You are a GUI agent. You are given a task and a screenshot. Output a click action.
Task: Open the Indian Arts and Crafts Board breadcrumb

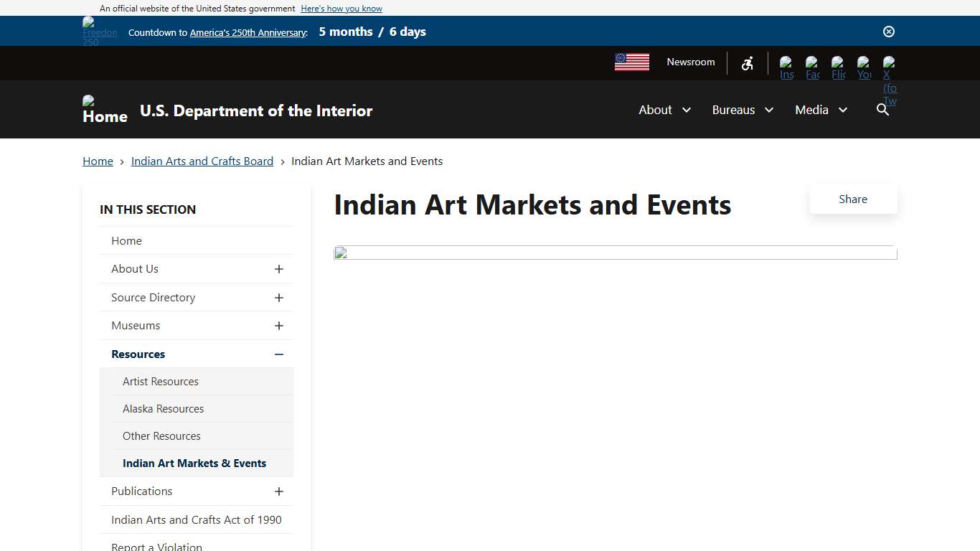pyautogui.click(x=202, y=161)
